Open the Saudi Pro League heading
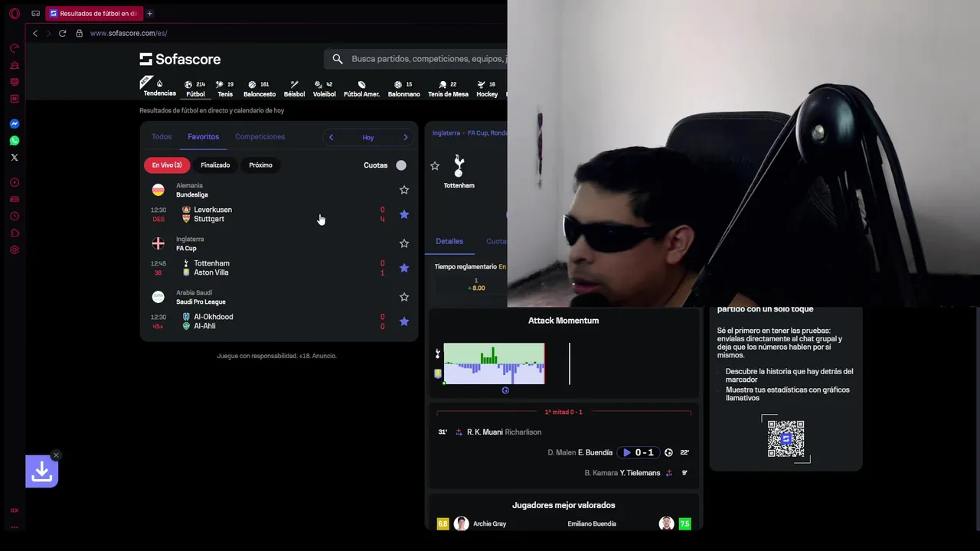This screenshot has width=980, height=551. pos(201,302)
